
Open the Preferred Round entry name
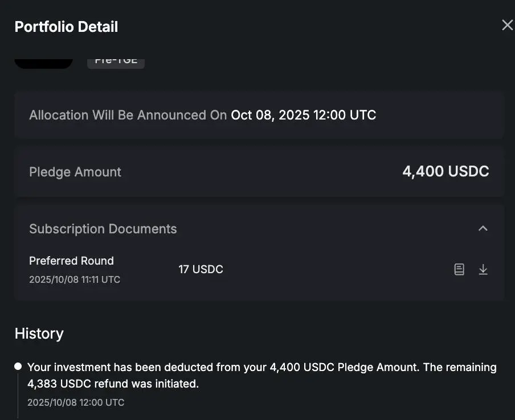[x=71, y=261]
